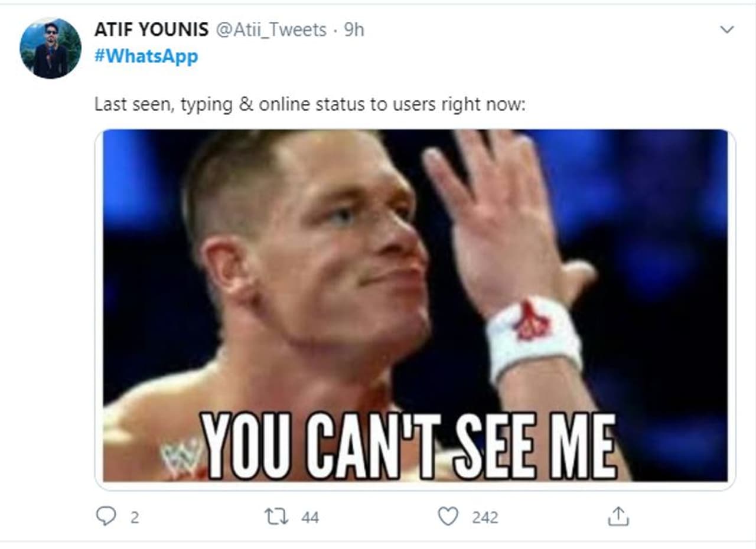Click the WWE logo in the meme
The height and width of the screenshot is (549, 756).
click(x=180, y=457)
